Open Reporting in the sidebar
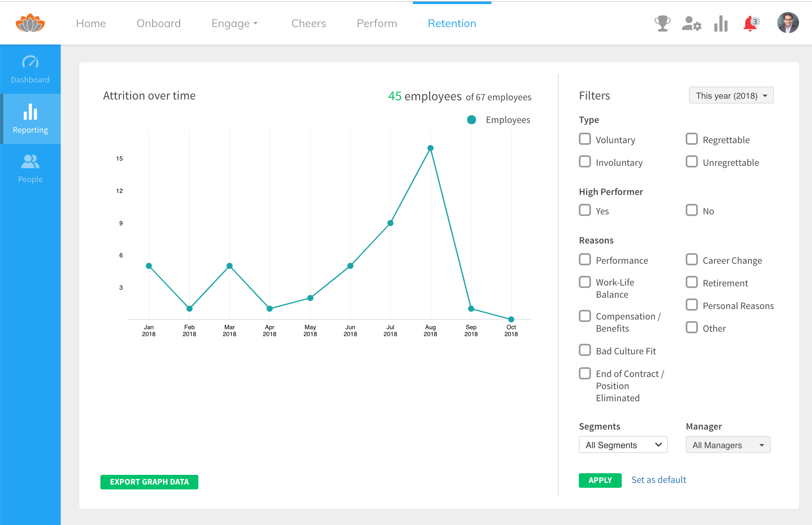Image resolution: width=812 pixels, height=525 pixels. coord(30,119)
